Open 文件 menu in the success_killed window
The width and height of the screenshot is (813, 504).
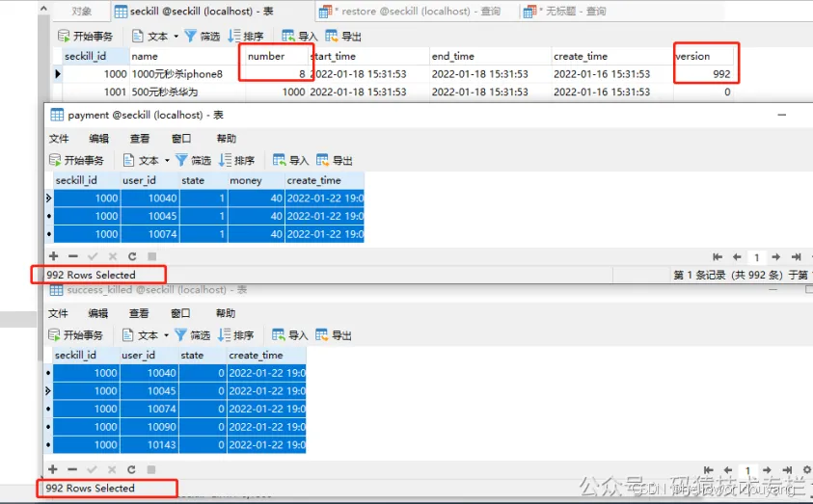tap(58, 313)
